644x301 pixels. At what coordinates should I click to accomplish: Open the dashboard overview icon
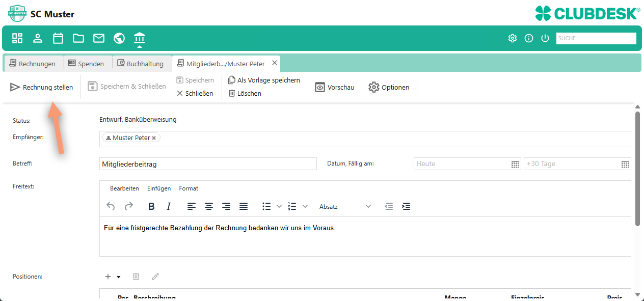(x=17, y=38)
